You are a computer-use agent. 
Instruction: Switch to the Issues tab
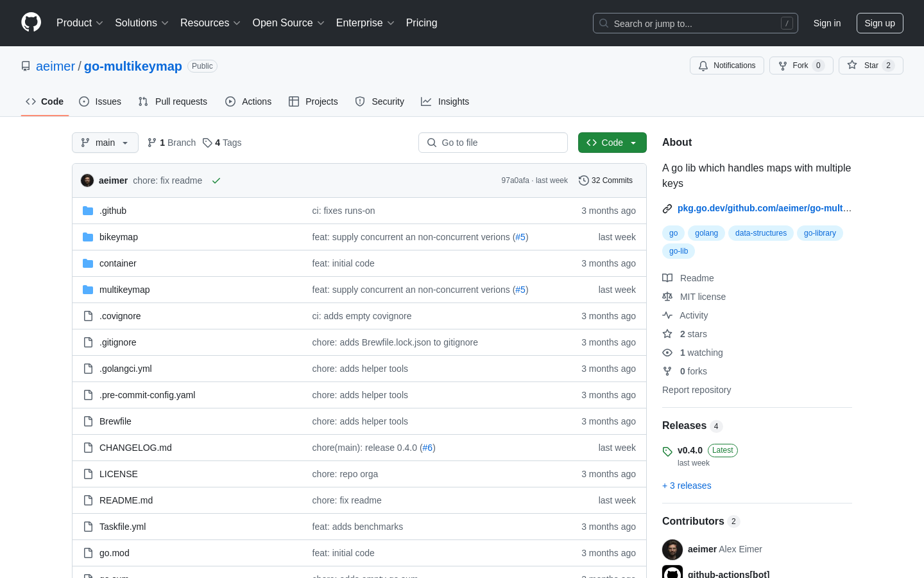click(100, 101)
